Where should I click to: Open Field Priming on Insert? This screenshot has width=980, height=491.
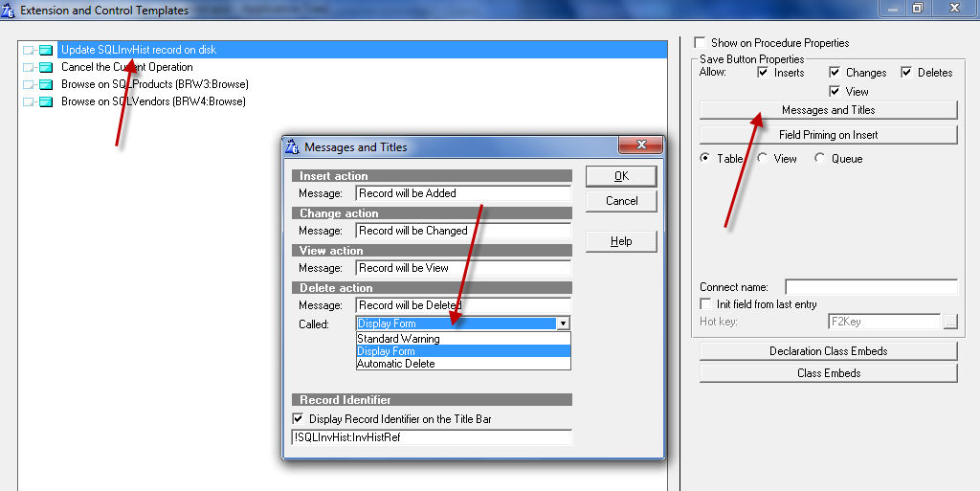[x=828, y=135]
